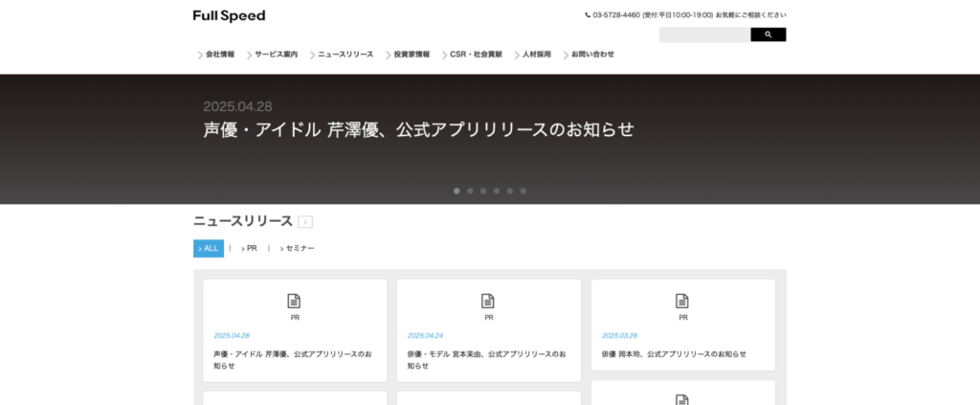Click the chevron before お問い合わせ
The width and height of the screenshot is (980, 405).
coord(566,55)
